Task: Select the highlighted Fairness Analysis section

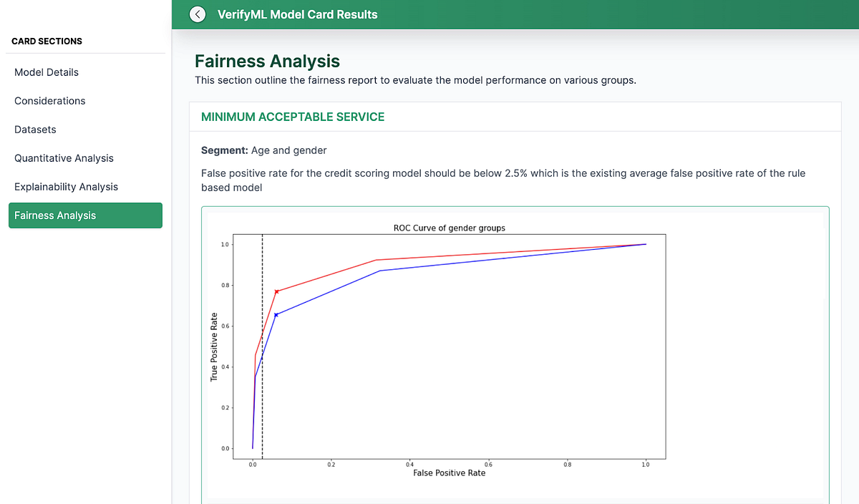Action: click(57, 215)
